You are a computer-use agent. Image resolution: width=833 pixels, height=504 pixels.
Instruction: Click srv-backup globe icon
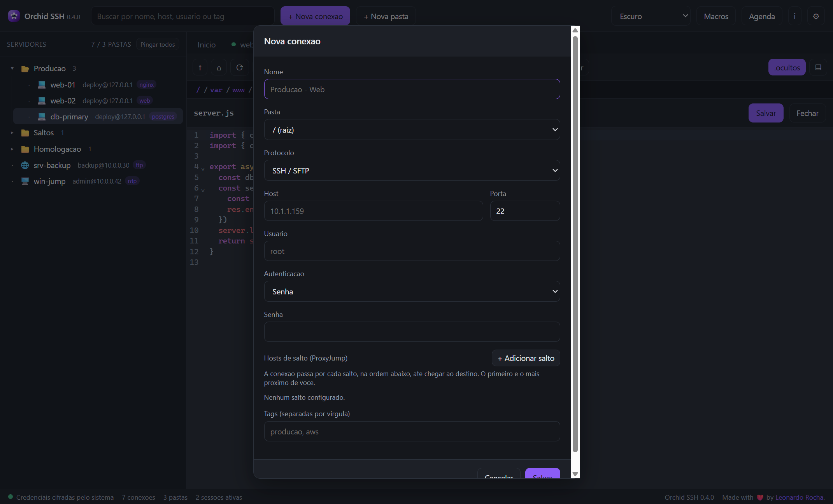(x=25, y=165)
